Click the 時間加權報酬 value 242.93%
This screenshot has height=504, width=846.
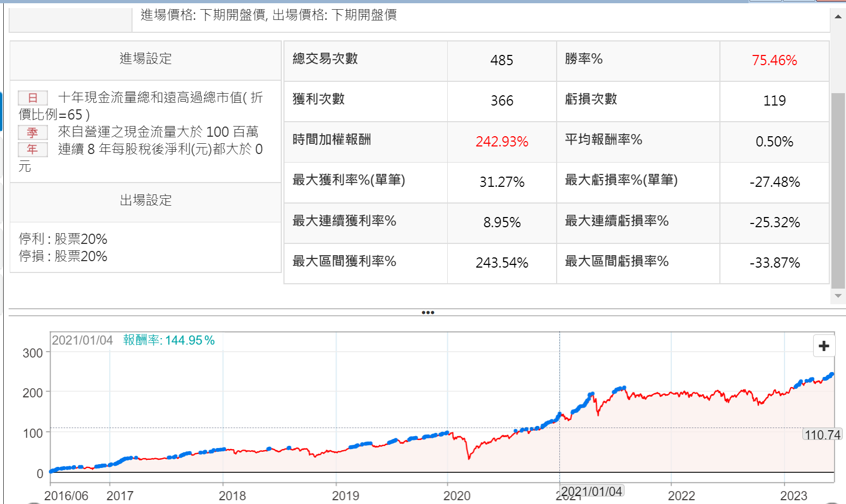502,142
